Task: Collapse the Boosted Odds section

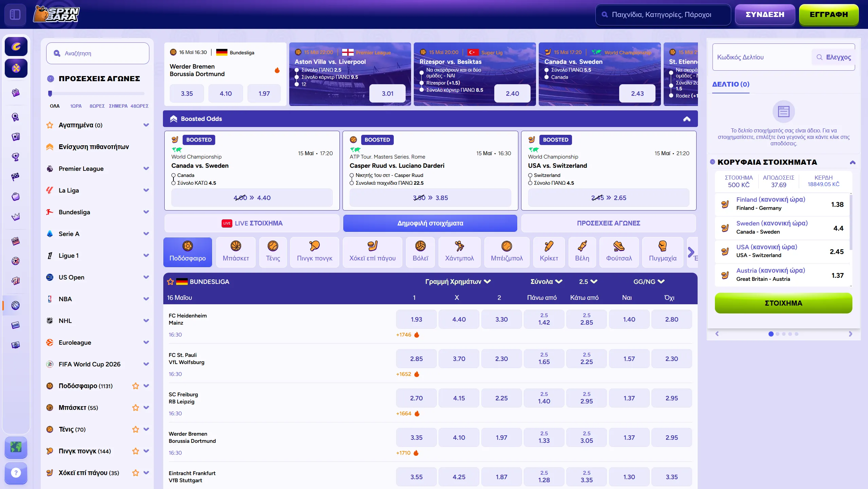Action: point(687,119)
